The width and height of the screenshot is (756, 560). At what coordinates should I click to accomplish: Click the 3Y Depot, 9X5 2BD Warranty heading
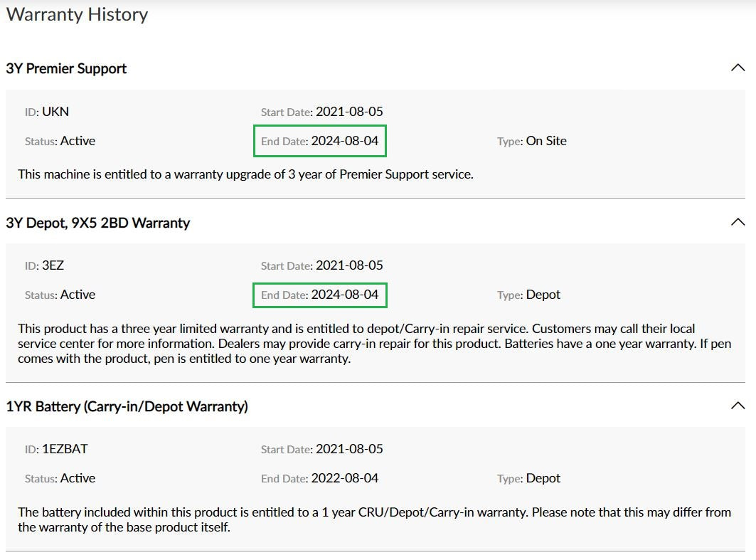click(98, 223)
